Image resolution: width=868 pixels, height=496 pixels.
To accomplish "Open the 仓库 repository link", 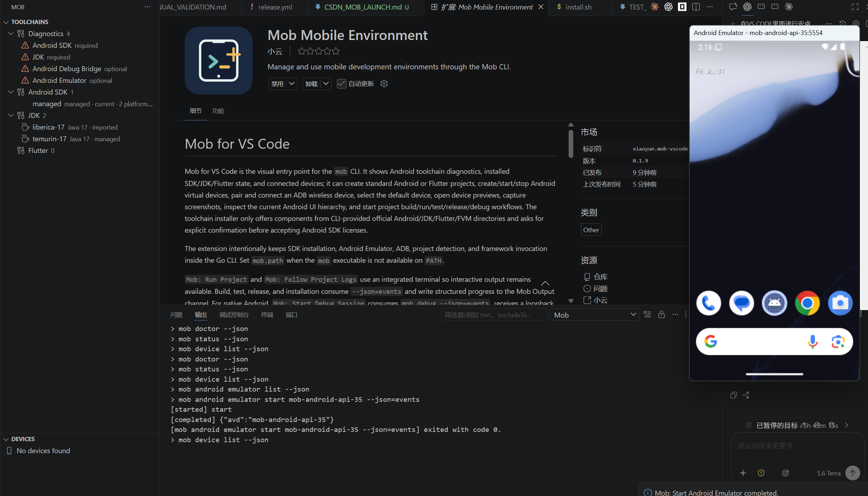I will coord(600,276).
